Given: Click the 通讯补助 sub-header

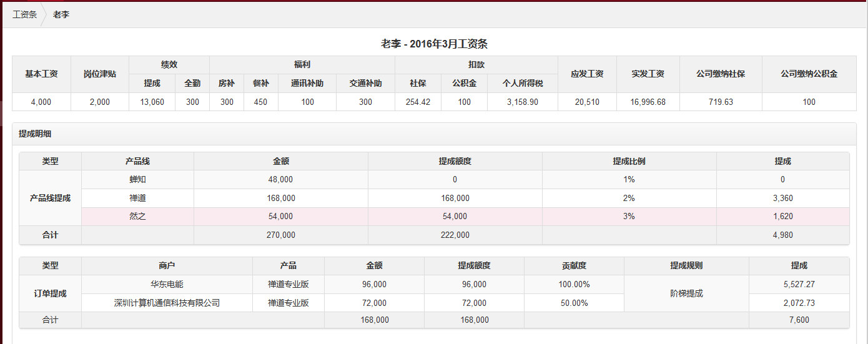Looking at the screenshot, I should [x=307, y=83].
